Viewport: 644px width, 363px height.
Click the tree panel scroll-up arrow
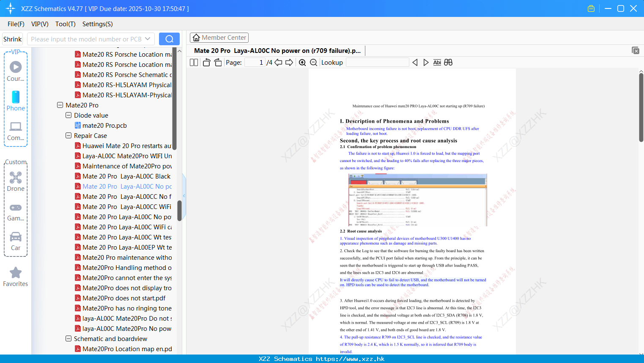(179, 51)
